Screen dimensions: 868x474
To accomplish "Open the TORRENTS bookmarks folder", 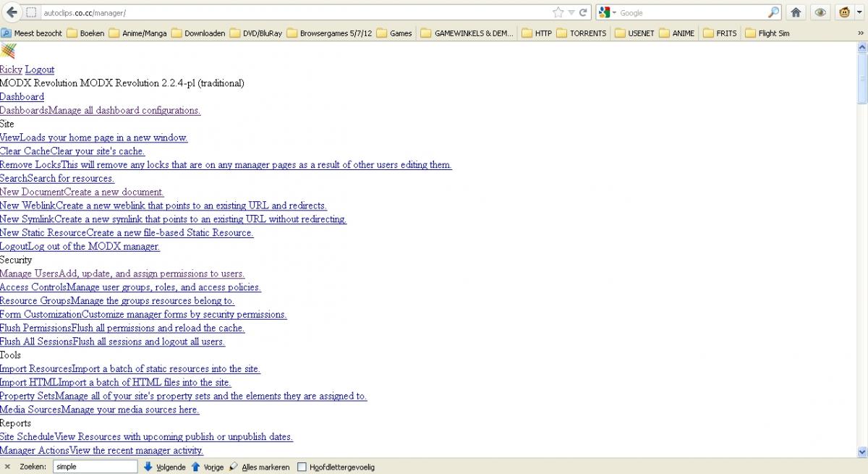I will click(x=582, y=33).
